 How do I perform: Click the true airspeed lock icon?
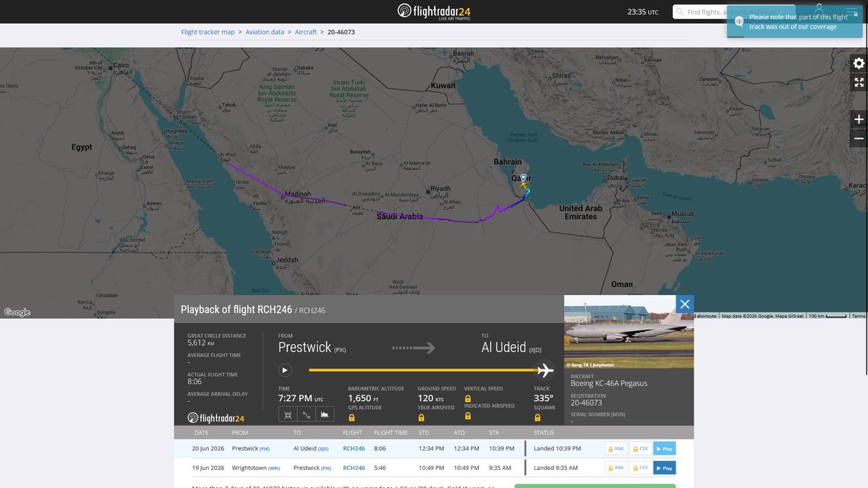tap(421, 417)
